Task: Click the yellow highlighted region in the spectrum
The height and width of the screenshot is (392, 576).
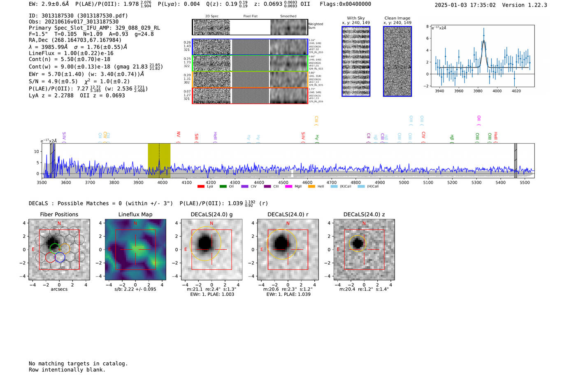Action: tap(159, 160)
